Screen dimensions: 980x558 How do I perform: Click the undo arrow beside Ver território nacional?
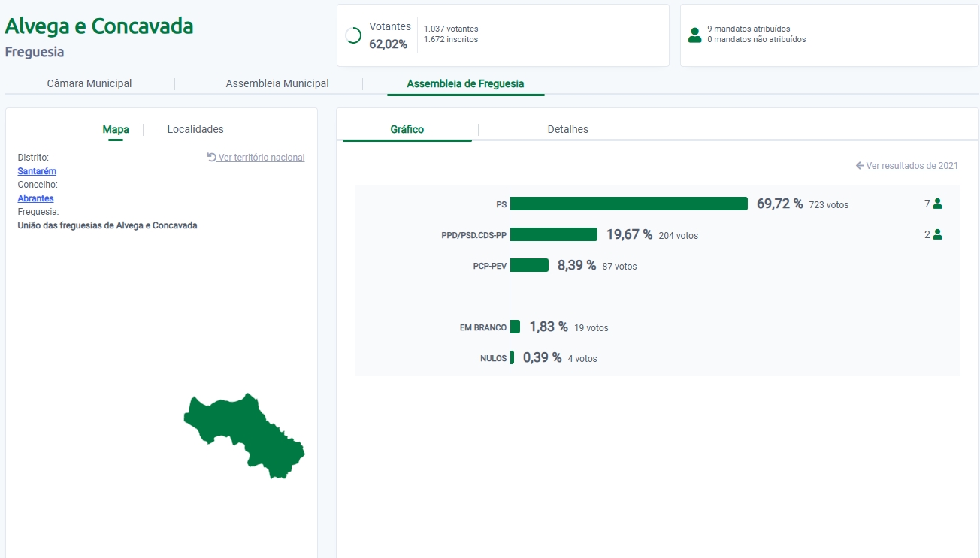click(x=212, y=158)
